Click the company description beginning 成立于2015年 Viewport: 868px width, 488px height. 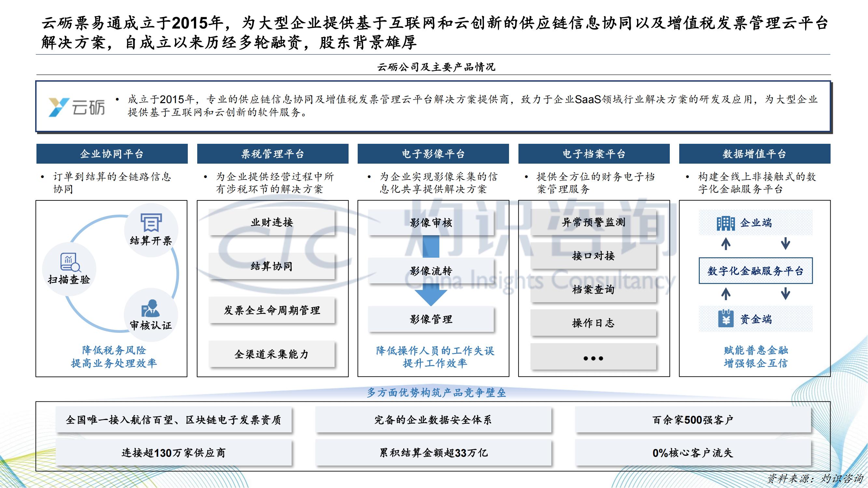473,105
